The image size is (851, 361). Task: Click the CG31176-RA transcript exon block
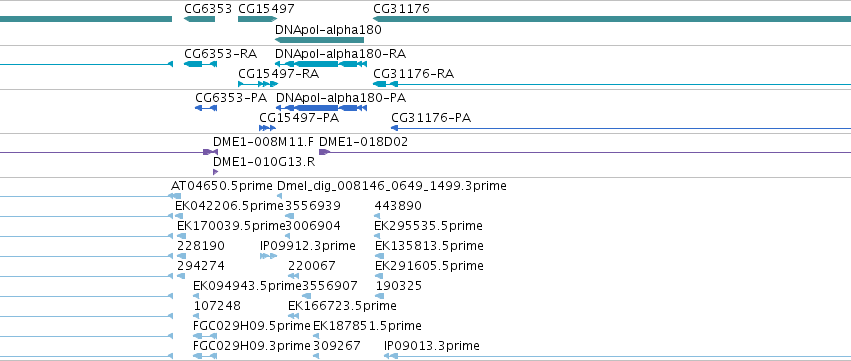coord(380,84)
